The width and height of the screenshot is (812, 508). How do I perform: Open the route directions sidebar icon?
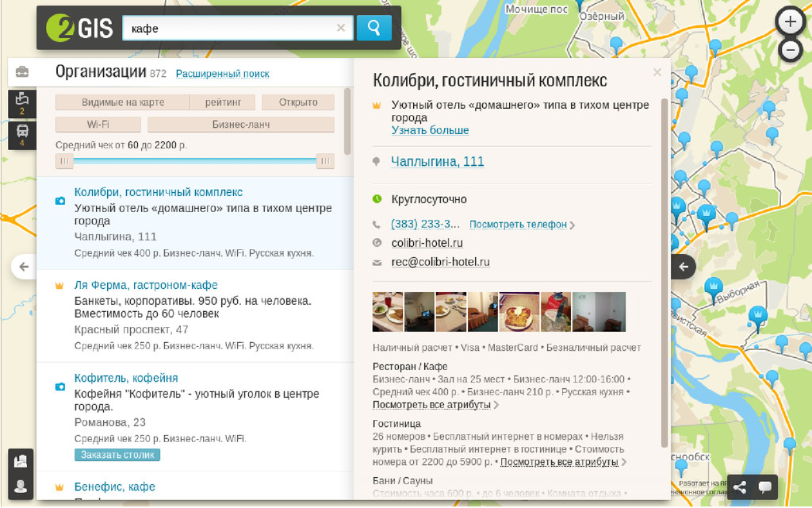21,103
